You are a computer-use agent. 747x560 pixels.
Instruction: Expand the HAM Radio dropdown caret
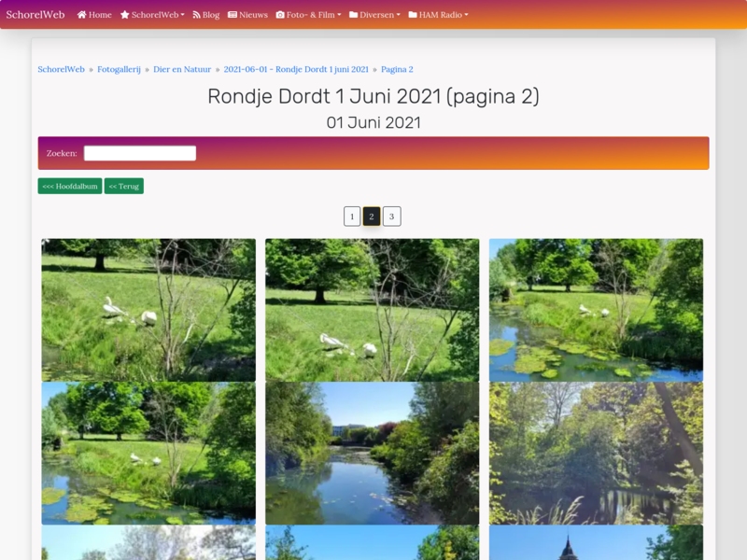(x=466, y=15)
